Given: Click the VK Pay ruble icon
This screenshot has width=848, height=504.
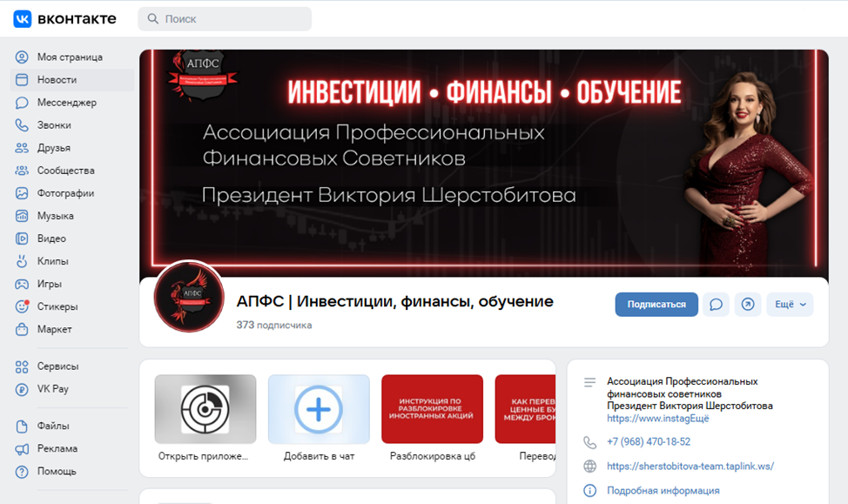Looking at the screenshot, I should pos(22,389).
